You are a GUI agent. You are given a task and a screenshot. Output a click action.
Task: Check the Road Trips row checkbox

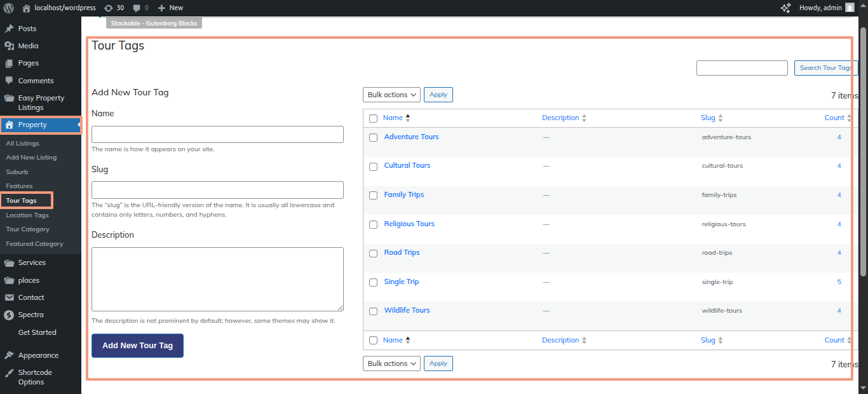pos(373,254)
